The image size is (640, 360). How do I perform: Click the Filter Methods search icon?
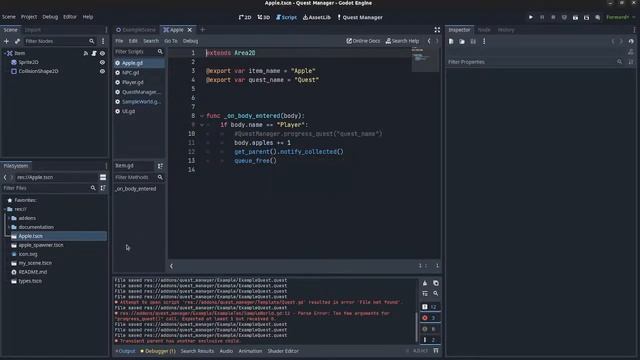pos(160,177)
